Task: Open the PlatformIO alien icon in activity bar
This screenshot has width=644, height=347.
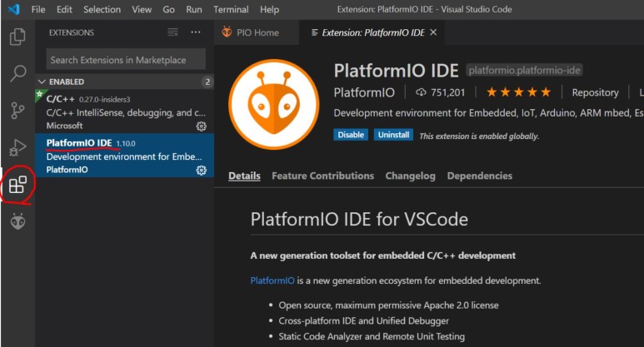Action: pos(17,221)
